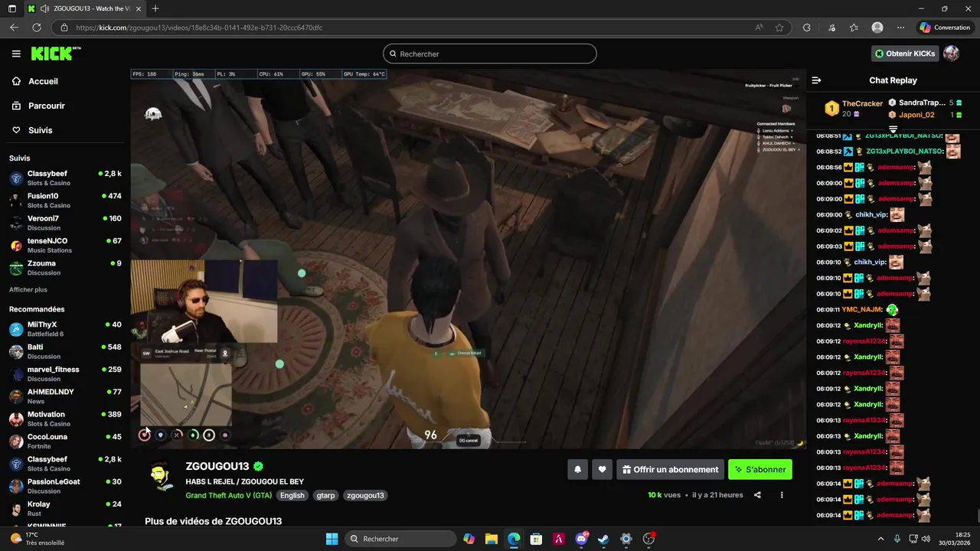Open Balti recommended channel
This screenshot has height=551, width=980.
[x=65, y=351]
